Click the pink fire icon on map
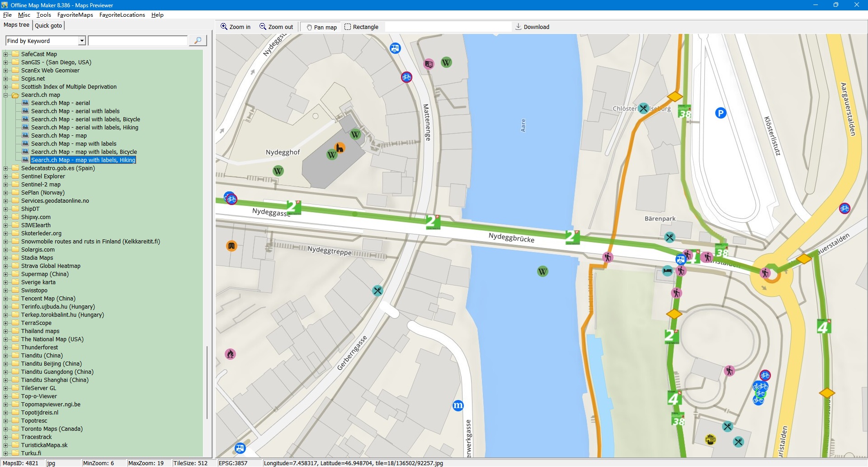Viewport: 868px width, 467px height. 231,354
